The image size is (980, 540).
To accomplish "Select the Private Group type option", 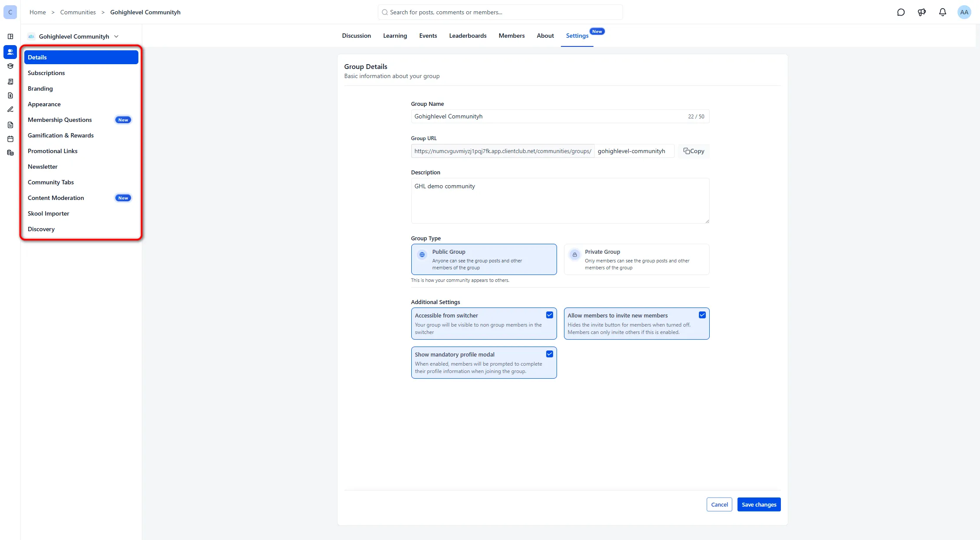I will (x=636, y=259).
